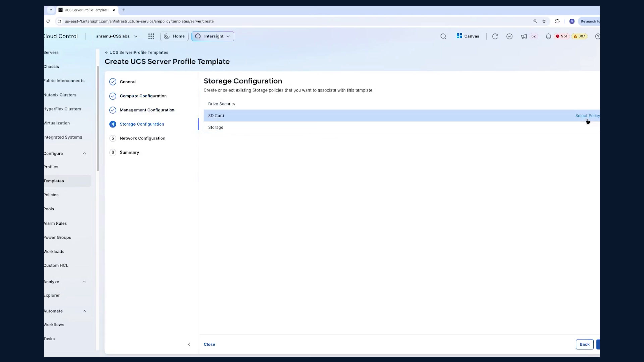
Task: Collapse the Configure section
Action: coord(84,153)
